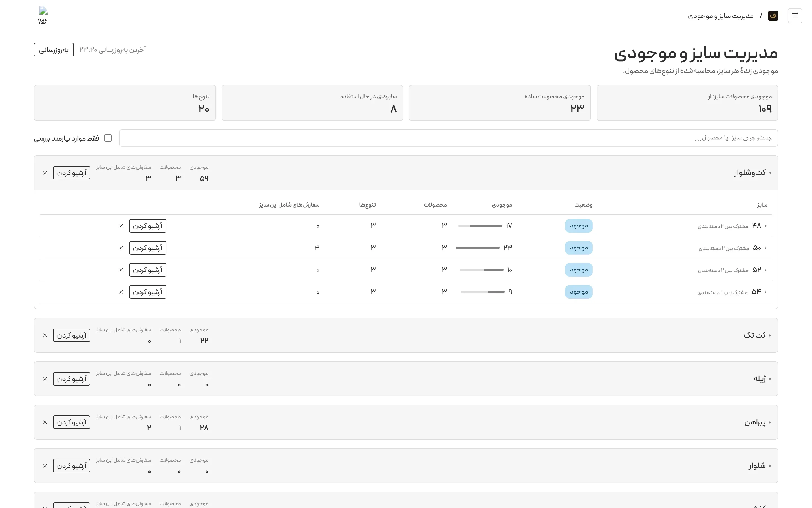Click the stock bar for size ۵۲

(482, 270)
